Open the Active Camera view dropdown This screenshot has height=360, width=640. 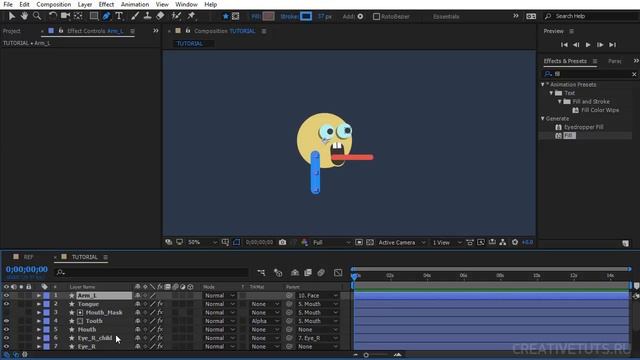[402, 242]
